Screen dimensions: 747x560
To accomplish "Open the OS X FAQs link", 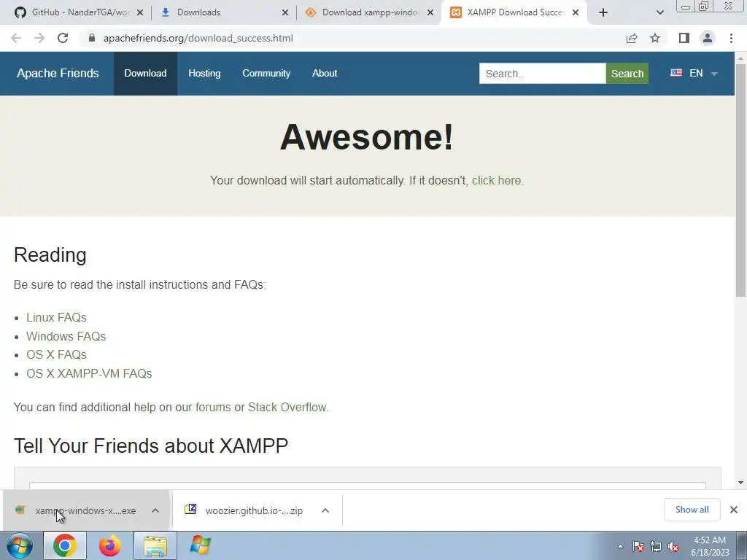I will pos(56,355).
